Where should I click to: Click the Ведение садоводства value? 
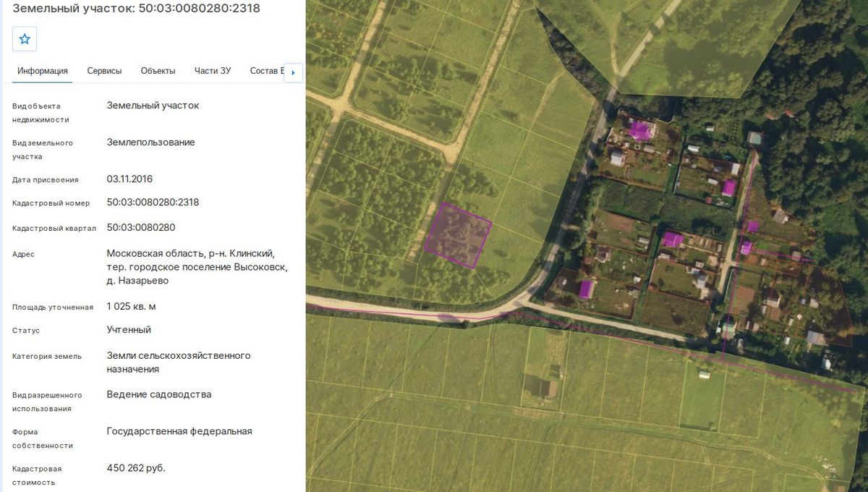(159, 394)
